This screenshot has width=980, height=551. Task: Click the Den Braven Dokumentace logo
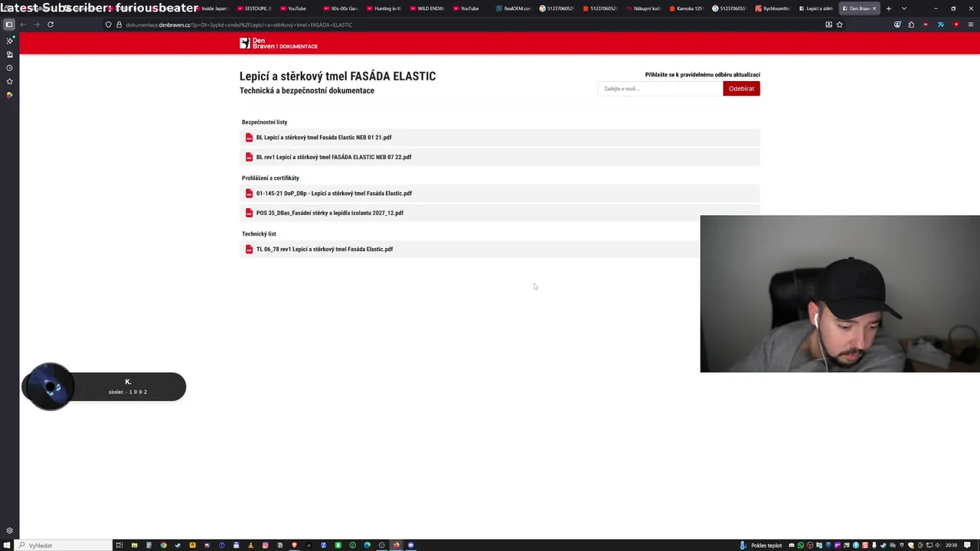(x=279, y=44)
